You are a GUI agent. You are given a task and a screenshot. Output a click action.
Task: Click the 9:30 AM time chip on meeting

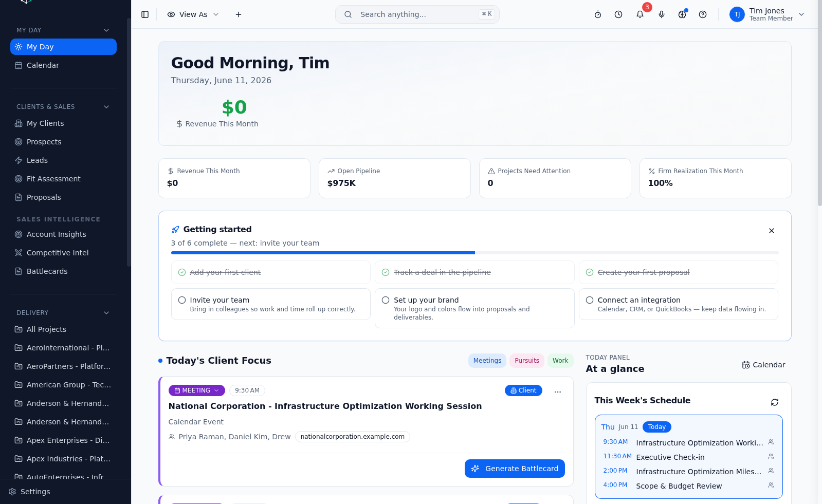pyautogui.click(x=247, y=390)
